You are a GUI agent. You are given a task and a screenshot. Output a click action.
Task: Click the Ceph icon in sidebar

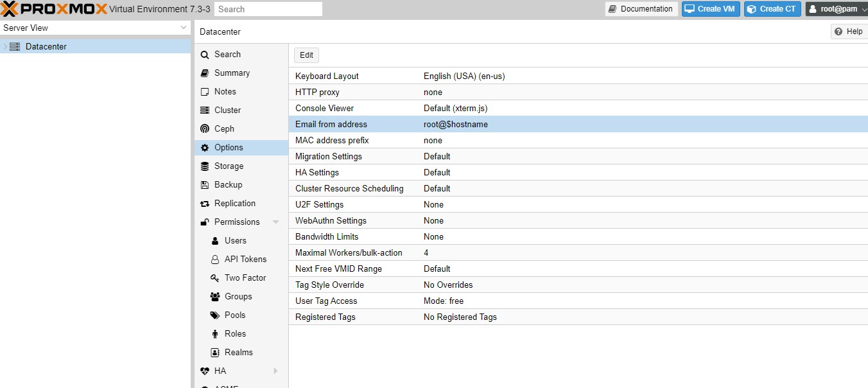click(205, 129)
